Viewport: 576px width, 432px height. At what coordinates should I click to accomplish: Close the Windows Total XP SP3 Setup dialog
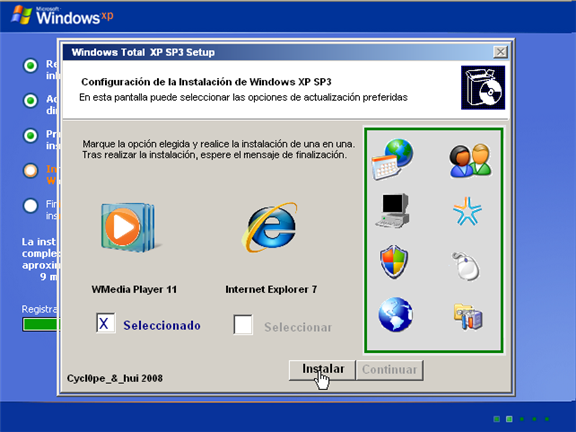click(500, 52)
